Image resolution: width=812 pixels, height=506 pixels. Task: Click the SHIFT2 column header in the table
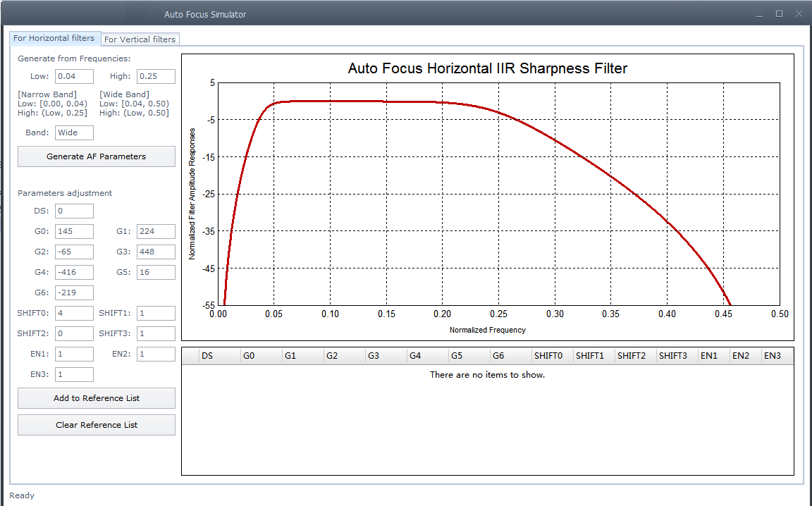635,356
